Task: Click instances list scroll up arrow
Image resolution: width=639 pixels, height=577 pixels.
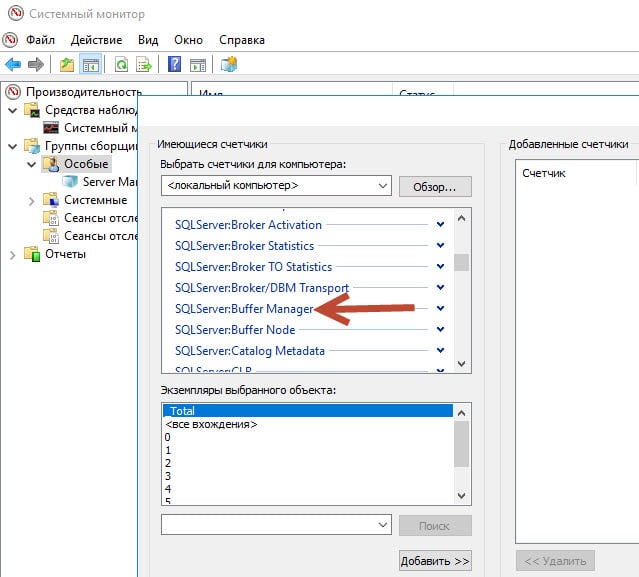Action: (461, 413)
